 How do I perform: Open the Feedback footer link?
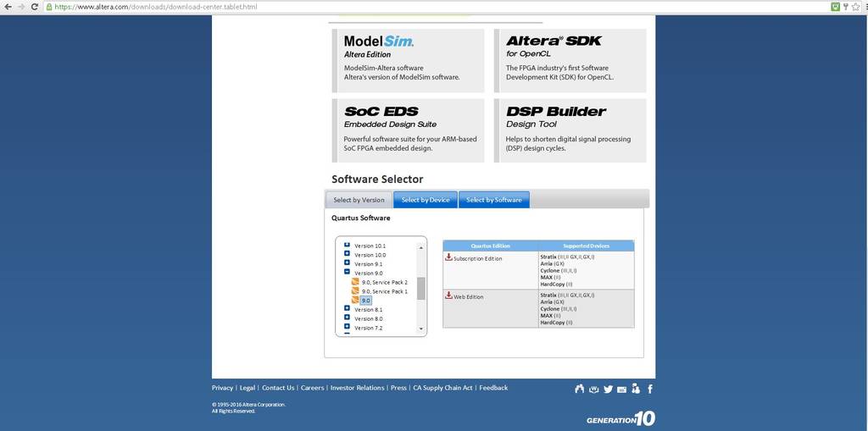pyautogui.click(x=493, y=388)
